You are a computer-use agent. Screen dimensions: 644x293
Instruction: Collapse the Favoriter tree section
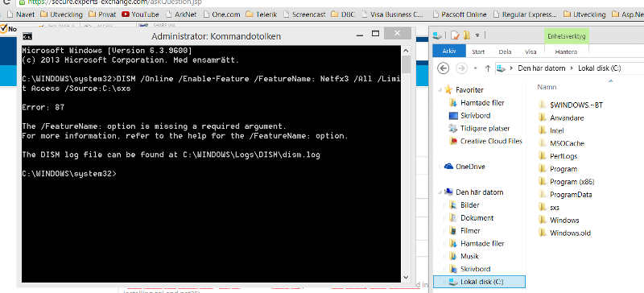(x=440, y=89)
